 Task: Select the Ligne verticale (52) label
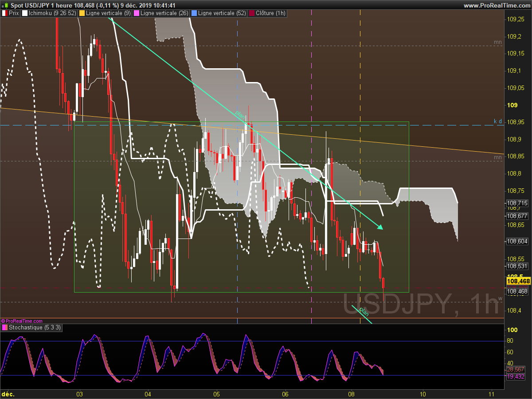pyautogui.click(x=222, y=13)
